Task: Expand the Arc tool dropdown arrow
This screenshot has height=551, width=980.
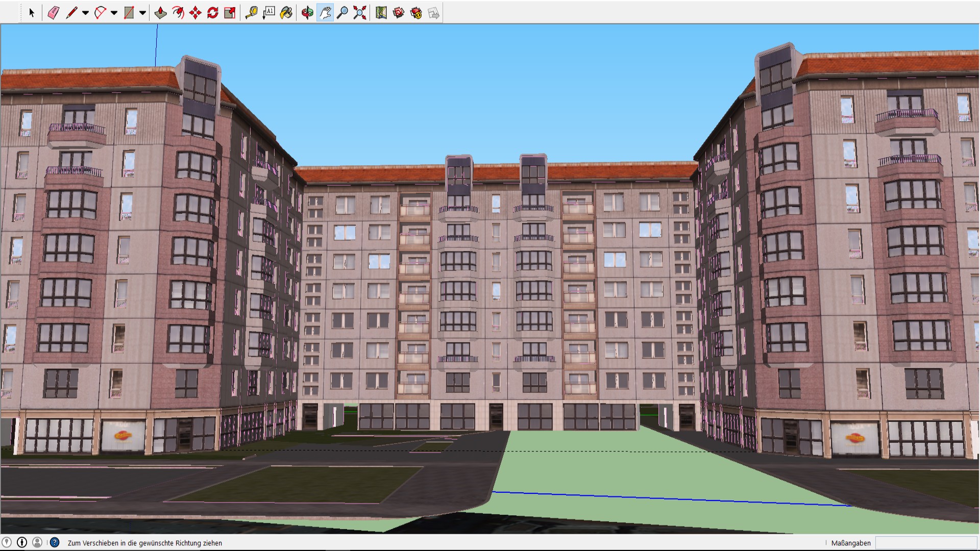Action: (114, 13)
